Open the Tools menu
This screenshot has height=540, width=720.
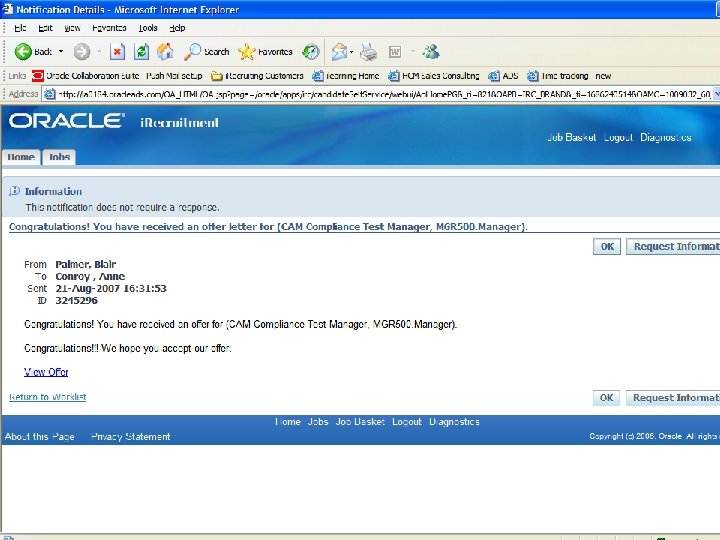click(148, 28)
